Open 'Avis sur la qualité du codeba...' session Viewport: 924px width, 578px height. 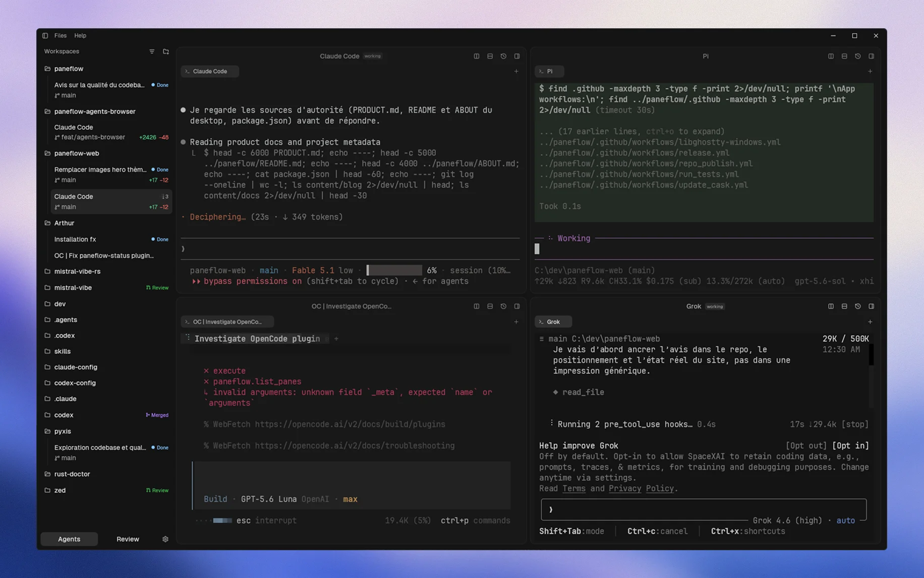111,90
